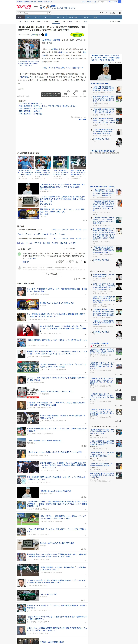
Task: Open the HbA1c ad image in sidebar
Action: pos(106,72)
